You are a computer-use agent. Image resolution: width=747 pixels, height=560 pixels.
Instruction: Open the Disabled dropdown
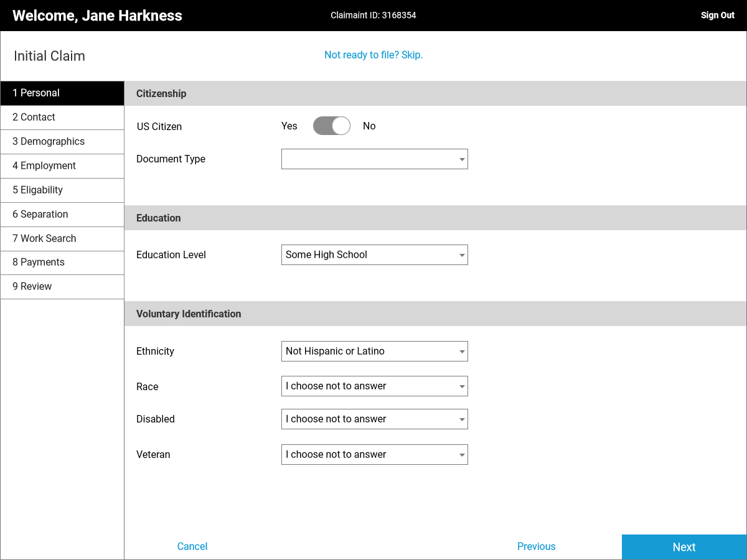pos(374,419)
